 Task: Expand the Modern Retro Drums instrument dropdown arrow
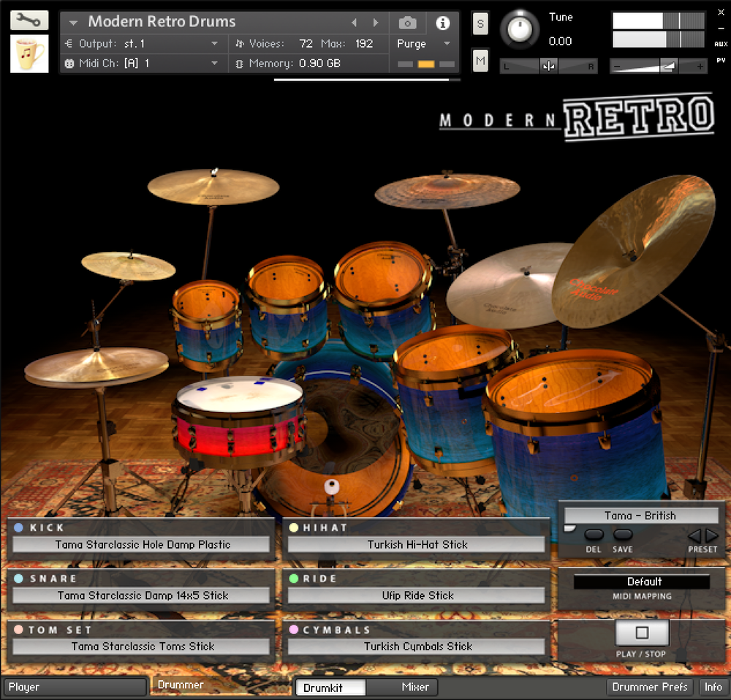72,23
